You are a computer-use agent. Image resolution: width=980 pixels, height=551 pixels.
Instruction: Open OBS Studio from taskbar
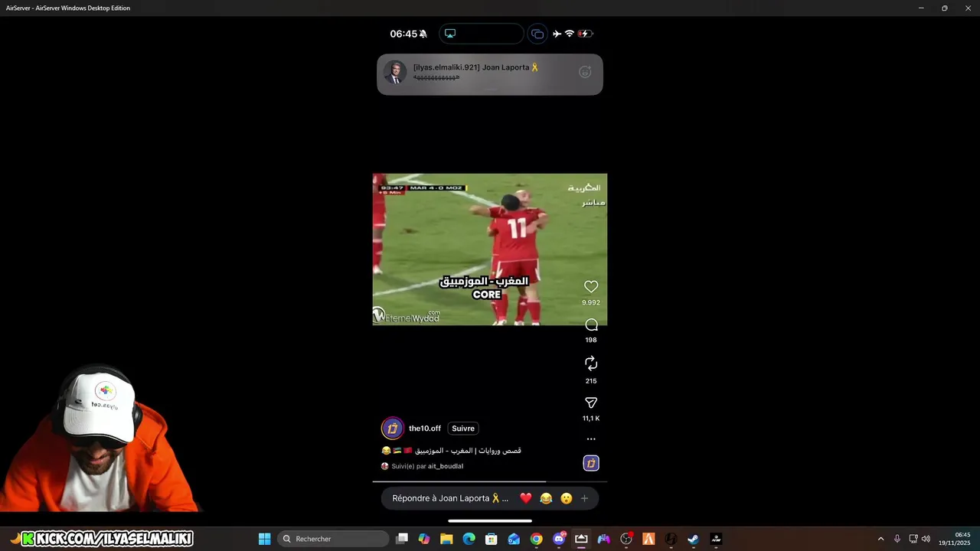[626, 539]
